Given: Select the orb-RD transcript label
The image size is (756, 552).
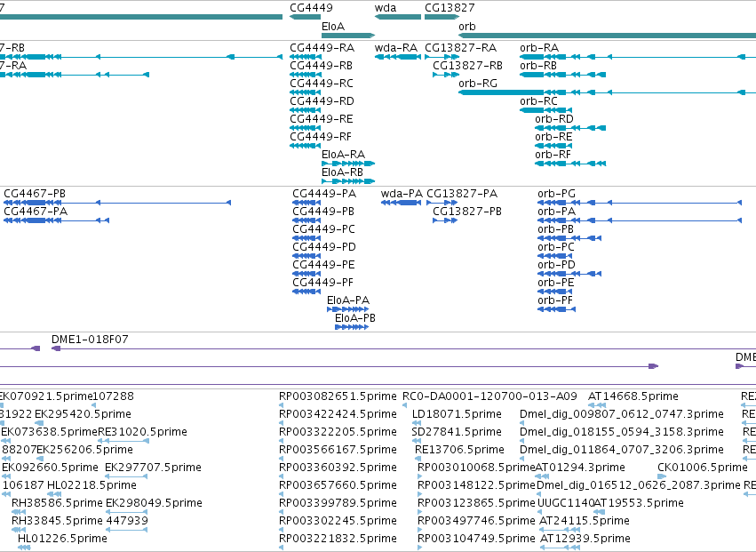Looking at the screenshot, I should [554, 119].
